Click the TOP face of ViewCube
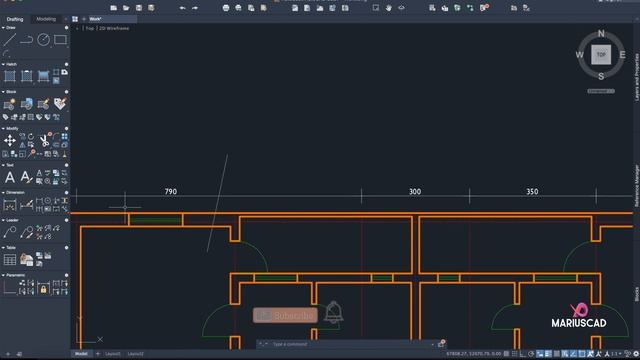The width and height of the screenshot is (640, 360). click(x=601, y=55)
